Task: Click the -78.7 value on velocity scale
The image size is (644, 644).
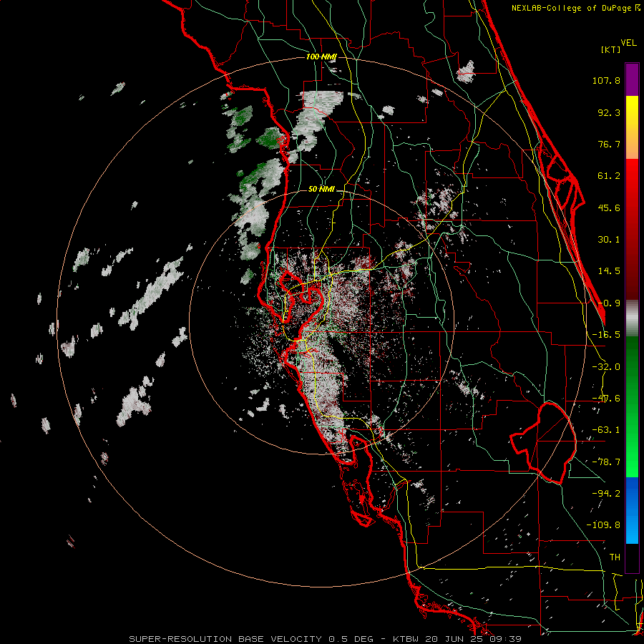Action: [606, 462]
